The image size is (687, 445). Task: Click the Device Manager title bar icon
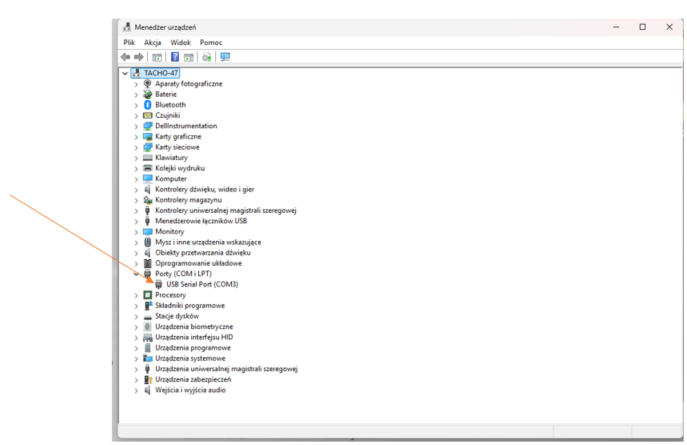[127, 27]
